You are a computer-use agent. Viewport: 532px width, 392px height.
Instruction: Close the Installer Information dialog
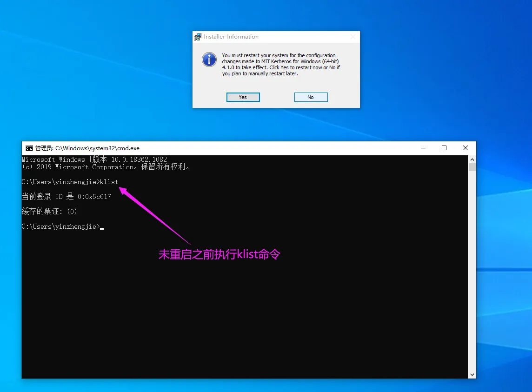point(353,37)
